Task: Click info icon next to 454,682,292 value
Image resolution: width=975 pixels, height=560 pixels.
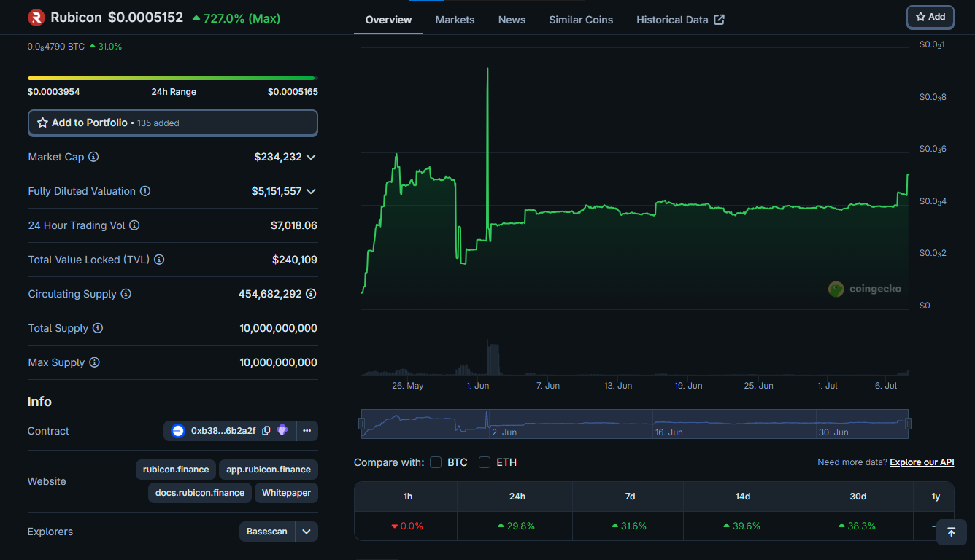Action: point(311,294)
